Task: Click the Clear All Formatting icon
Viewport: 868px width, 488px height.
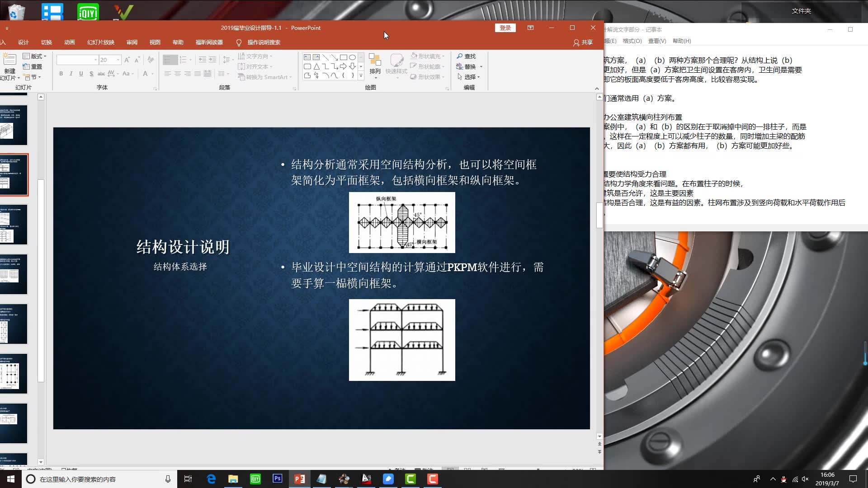Action: [151, 60]
